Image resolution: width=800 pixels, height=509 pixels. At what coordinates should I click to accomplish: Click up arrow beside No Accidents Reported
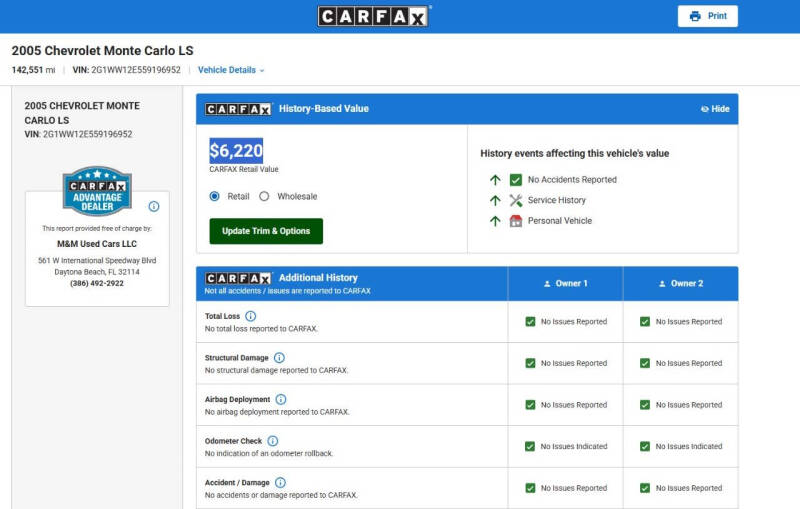click(495, 180)
